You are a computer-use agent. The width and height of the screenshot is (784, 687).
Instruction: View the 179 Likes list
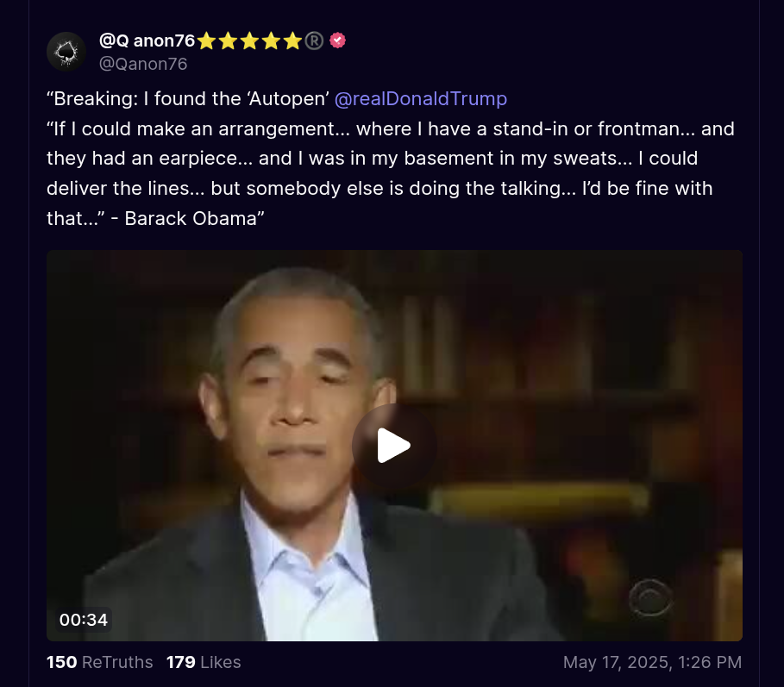point(204,662)
